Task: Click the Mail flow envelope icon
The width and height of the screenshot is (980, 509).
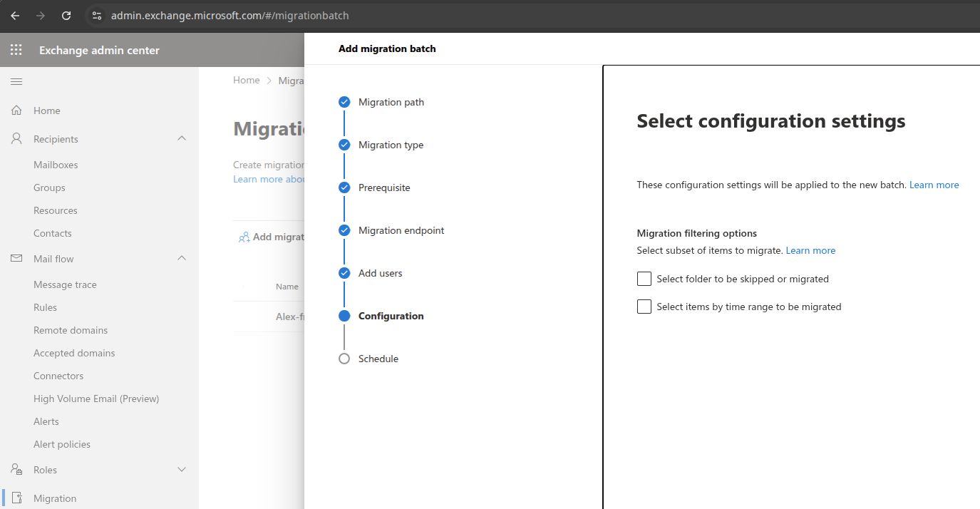Action: pos(16,259)
